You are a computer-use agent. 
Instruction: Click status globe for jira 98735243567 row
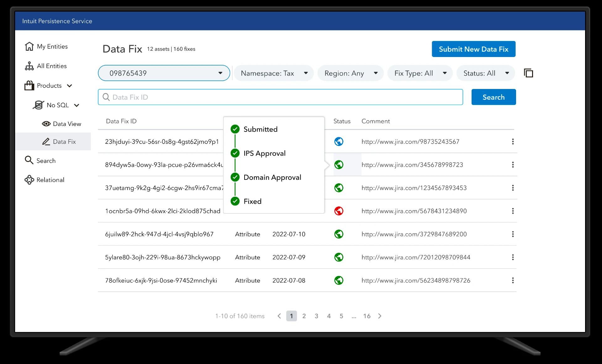pyautogui.click(x=339, y=142)
